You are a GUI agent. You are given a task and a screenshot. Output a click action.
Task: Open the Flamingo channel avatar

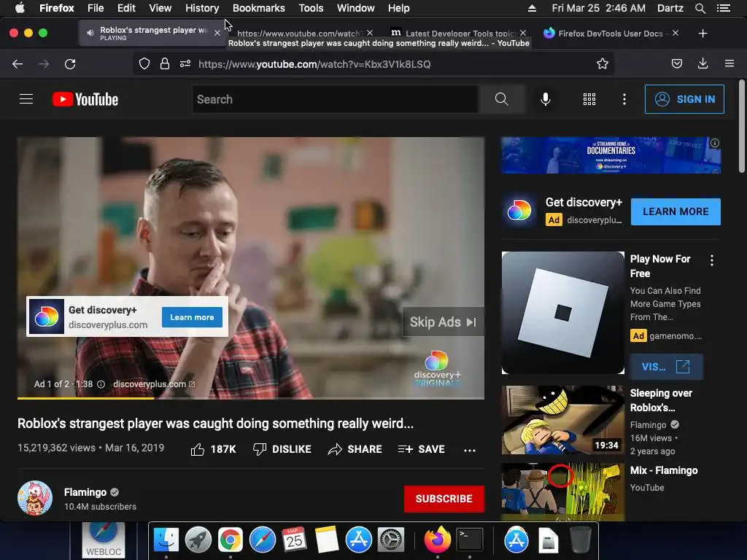tap(35, 498)
